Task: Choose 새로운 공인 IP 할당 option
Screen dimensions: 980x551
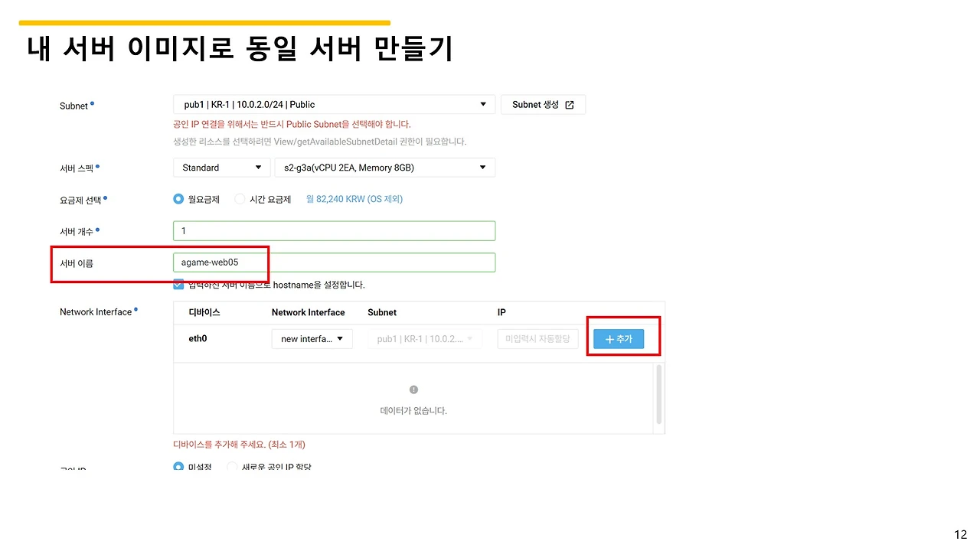Action: [x=231, y=465]
